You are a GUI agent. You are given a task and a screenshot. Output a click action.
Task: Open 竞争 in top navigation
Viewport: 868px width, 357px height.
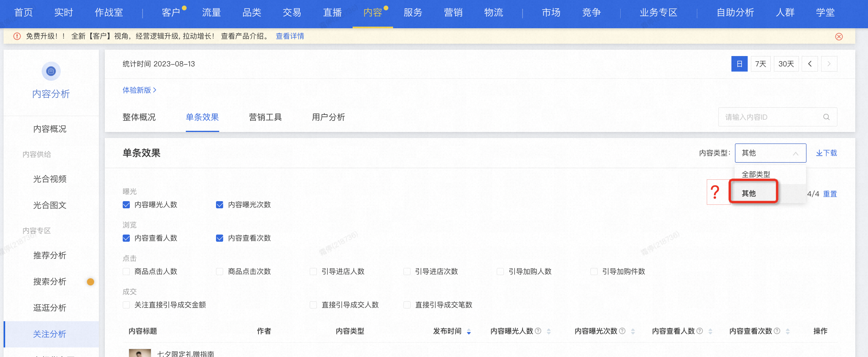(591, 13)
